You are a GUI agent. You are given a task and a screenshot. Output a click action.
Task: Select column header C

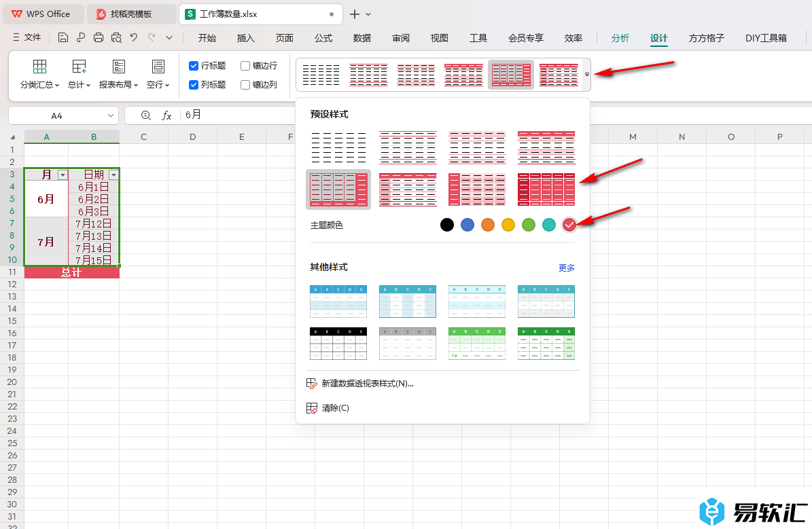coord(143,137)
